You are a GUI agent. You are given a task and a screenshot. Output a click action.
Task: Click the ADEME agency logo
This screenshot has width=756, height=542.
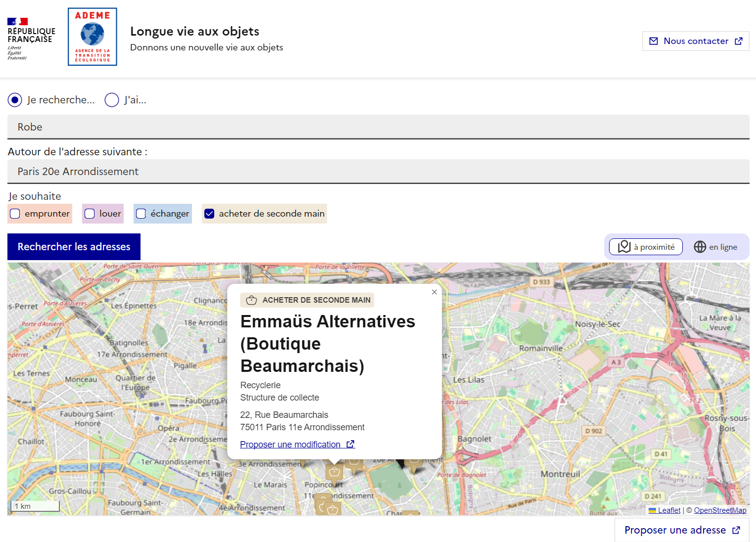(93, 37)
